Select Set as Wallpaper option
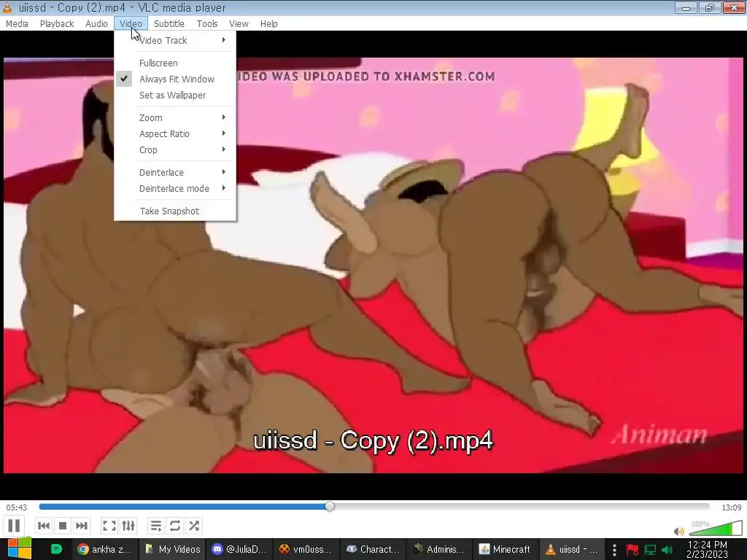Image resolution: width=747 pixels, height=560 pixels. (x=175, y=96)
